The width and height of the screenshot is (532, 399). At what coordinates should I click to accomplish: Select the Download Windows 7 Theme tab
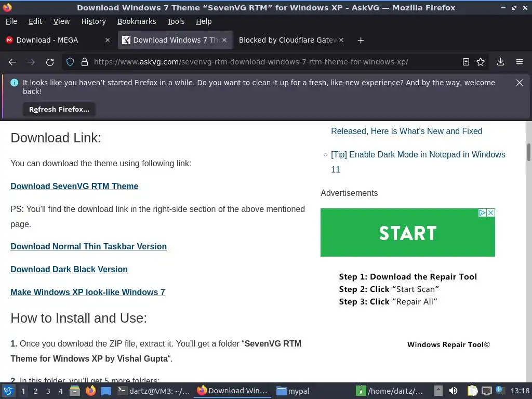175,40
